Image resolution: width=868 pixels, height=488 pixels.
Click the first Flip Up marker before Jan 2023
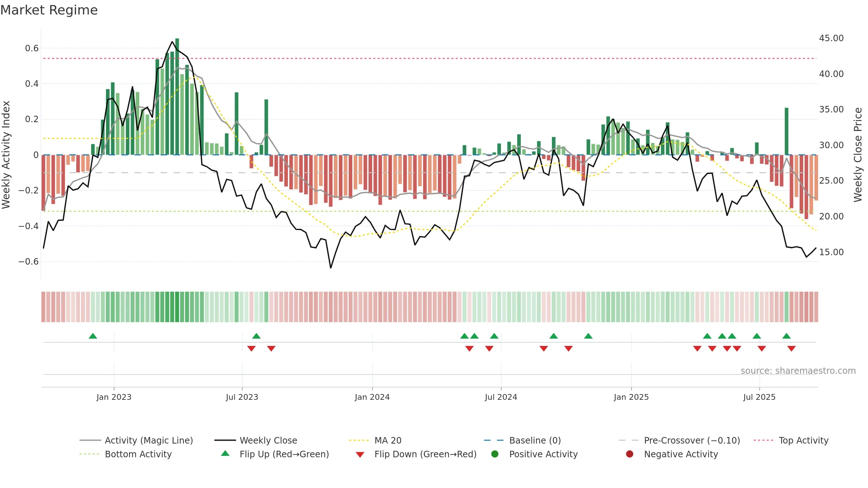pyautogui.click(x=93, y=336)
